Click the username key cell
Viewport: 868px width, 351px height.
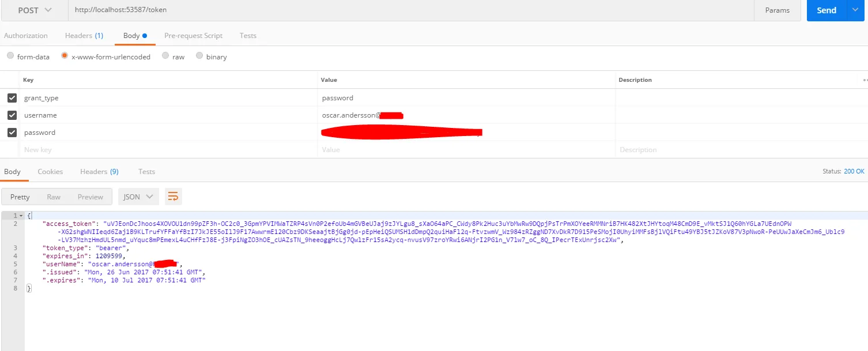[x=169, y=115]
